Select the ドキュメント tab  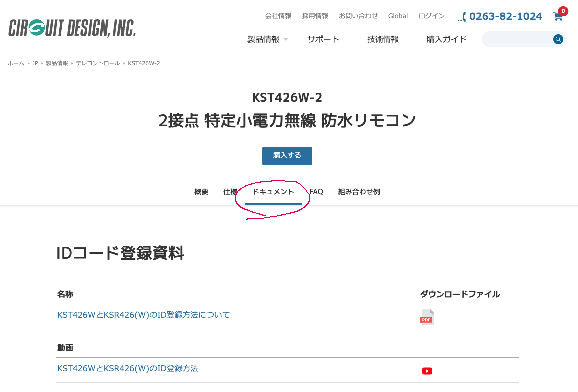[273, 192]
